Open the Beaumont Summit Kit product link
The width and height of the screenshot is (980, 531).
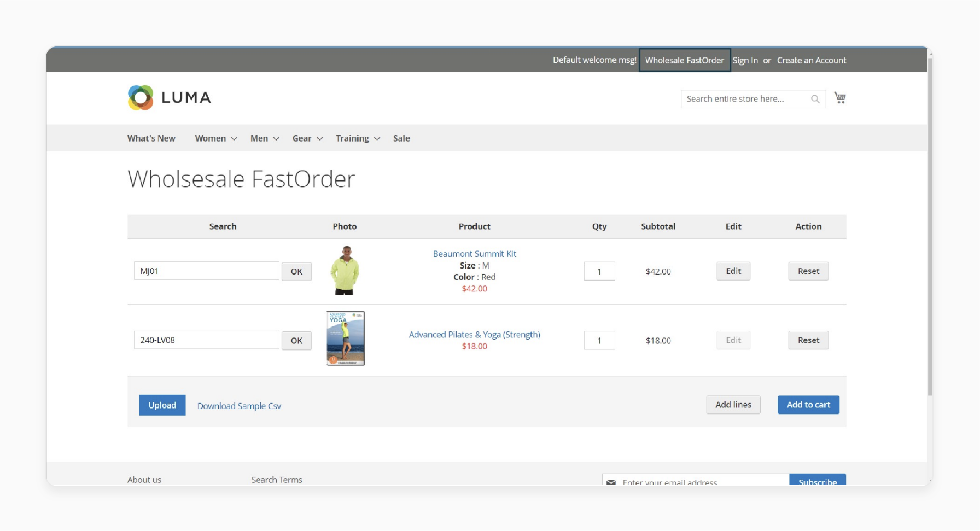pyautogui.click(x=474, y=254)
